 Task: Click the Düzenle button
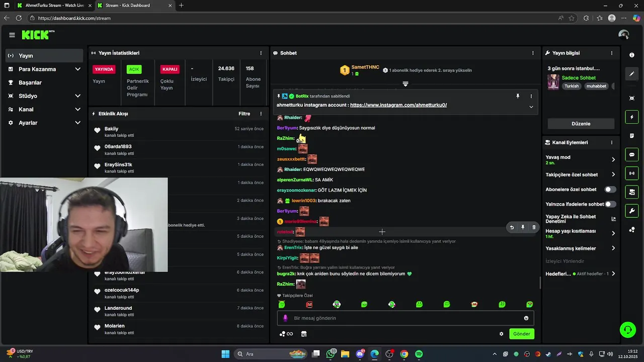[x=581, y=124]
